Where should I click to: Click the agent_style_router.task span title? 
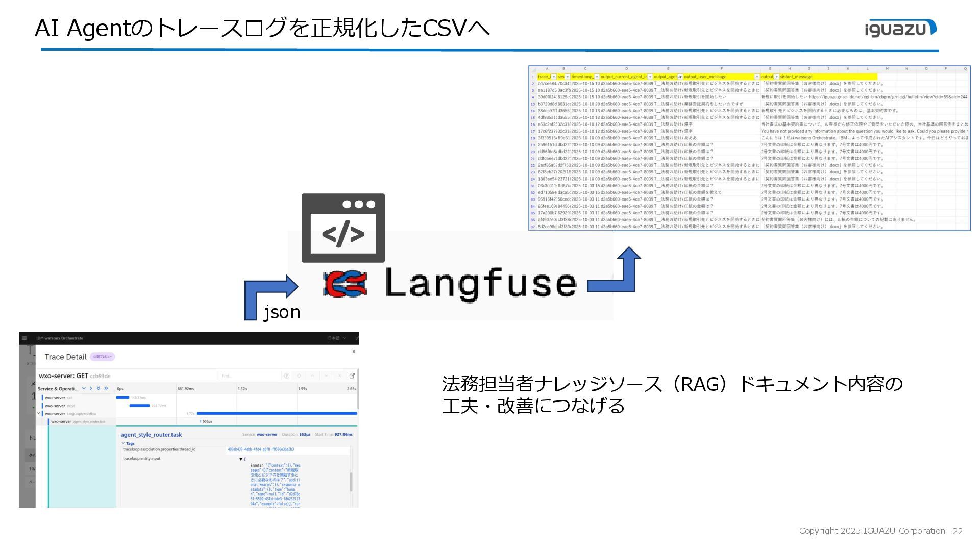[151, 435]
